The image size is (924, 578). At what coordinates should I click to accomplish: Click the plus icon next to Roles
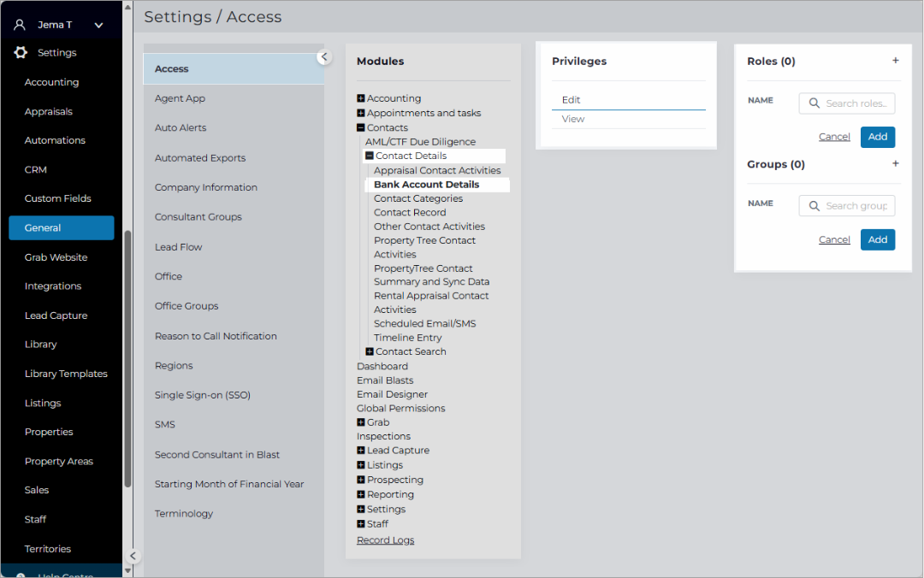pyautogui.click(x=895, y=61)
